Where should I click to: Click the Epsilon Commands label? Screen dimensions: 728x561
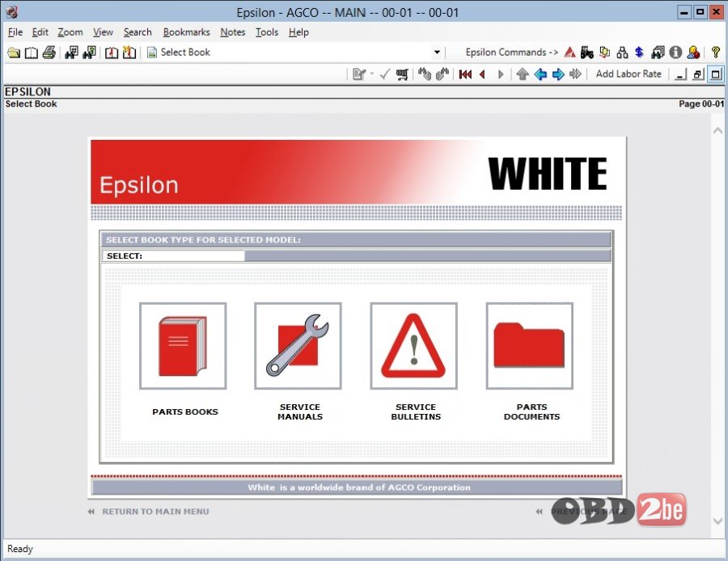(x=511, y=53)
